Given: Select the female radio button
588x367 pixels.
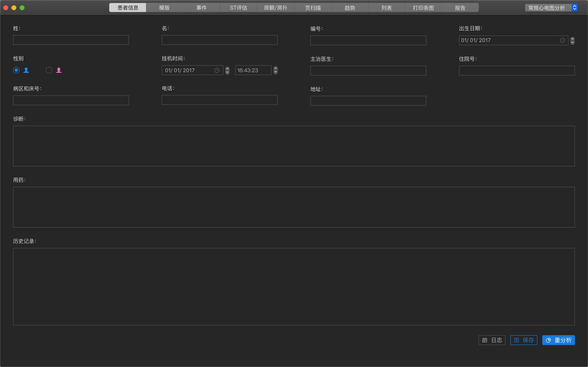Looking at the screenshot, I should (x=49, y=70).
